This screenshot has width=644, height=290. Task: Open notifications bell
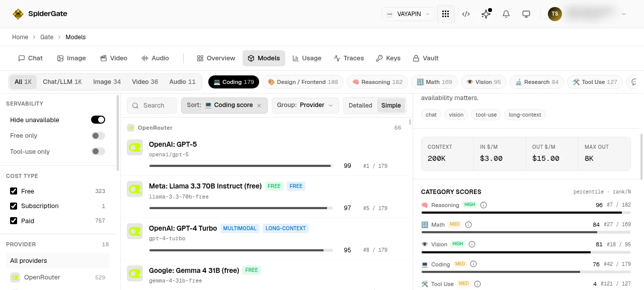[x=506, y=14]
